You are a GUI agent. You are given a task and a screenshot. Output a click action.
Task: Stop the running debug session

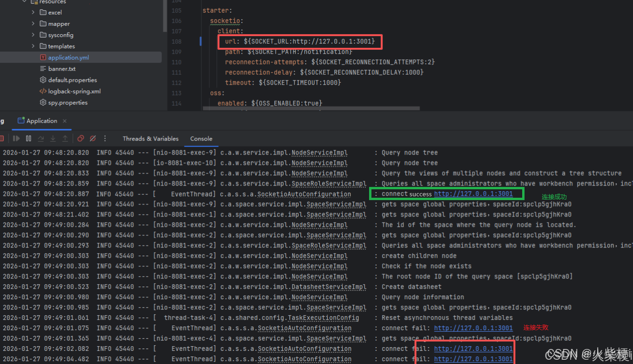tap(2, 139)
